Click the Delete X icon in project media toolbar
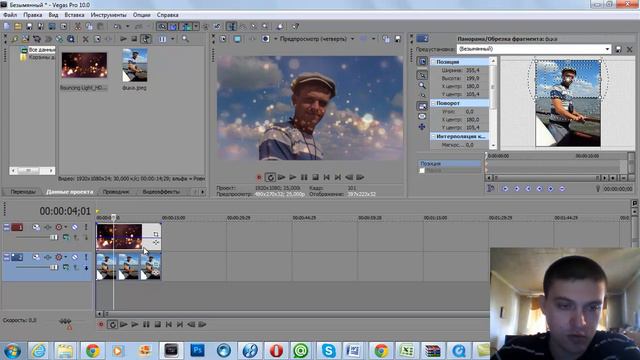This screenshot has width=640, height=360. [86, 39]
